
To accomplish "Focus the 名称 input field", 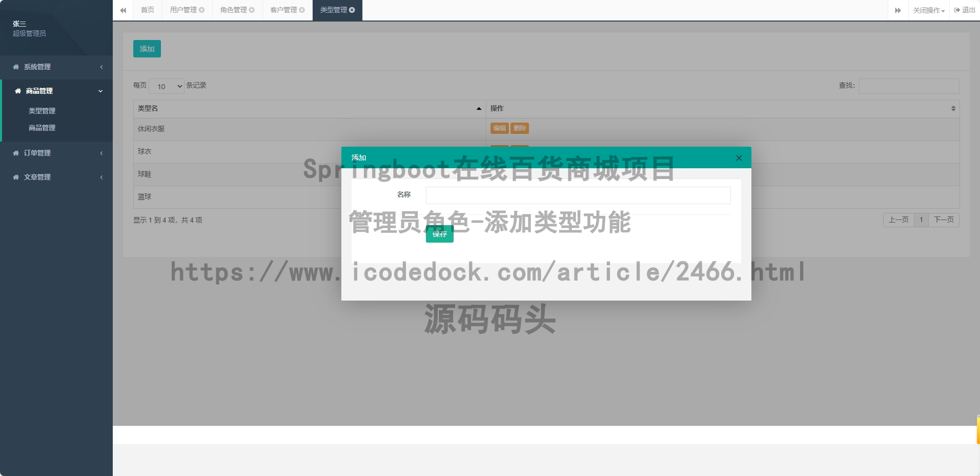I will point(578,195).
